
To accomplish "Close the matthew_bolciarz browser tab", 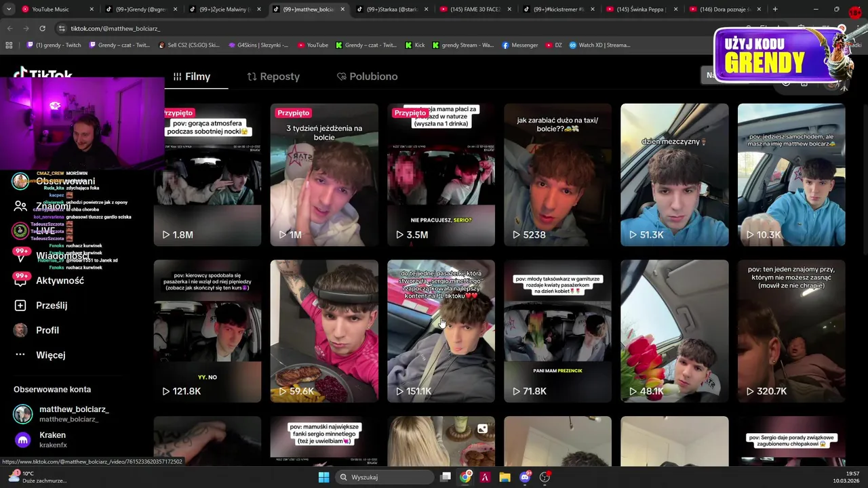I will click(342, 9).
